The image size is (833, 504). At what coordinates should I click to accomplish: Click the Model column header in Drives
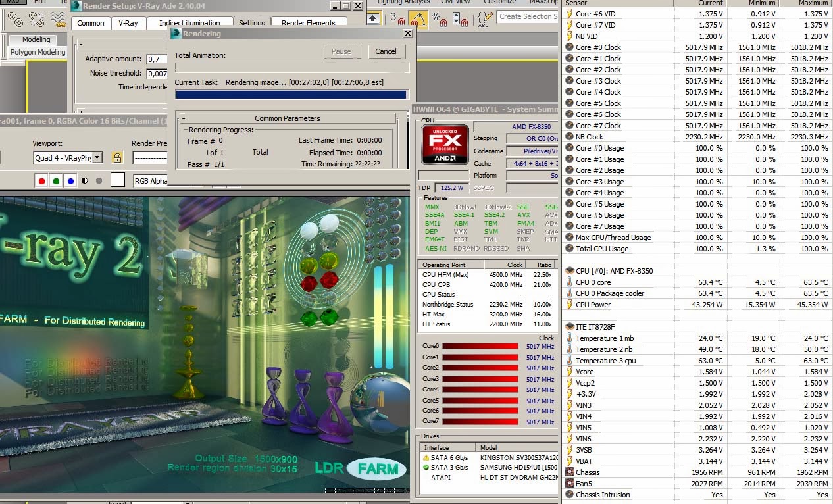click(516, 447)
